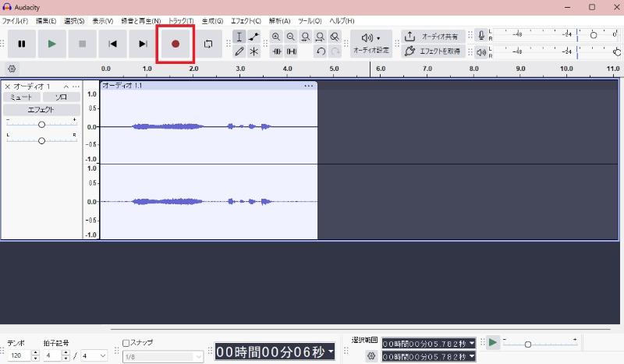Screen dimensions: 624x364
Task: Open the timeline options gear icon
Action: (x=12, y=69)
